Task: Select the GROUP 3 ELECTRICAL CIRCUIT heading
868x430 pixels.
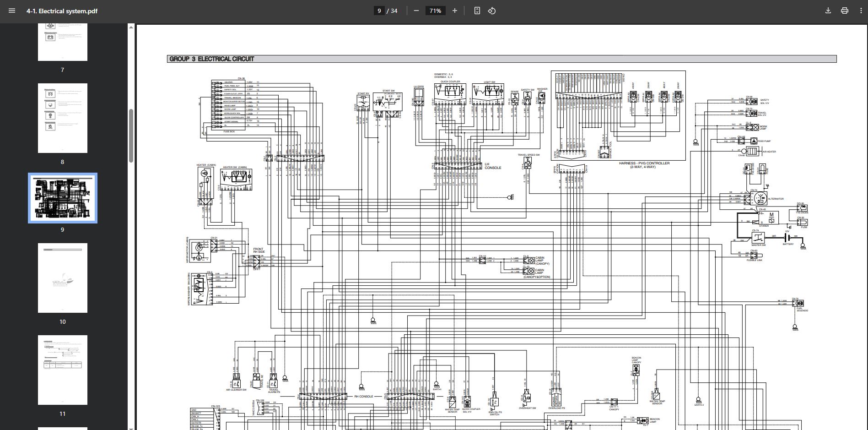Action: 211,59
